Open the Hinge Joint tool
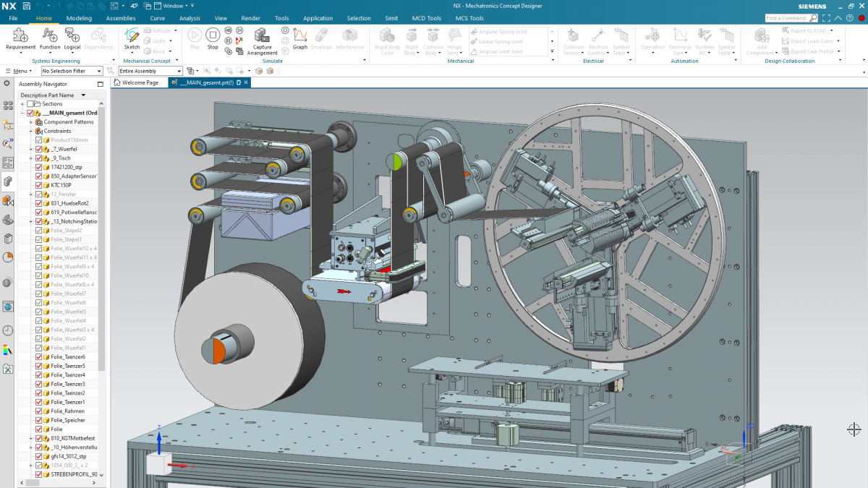The height and width of the screenshot is (488, 868). [x=454, y=42]
